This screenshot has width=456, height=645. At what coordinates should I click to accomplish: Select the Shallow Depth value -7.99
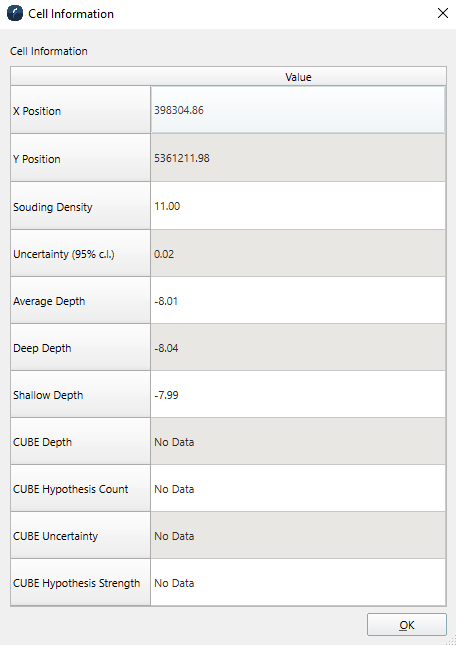[x=298, y=394]
